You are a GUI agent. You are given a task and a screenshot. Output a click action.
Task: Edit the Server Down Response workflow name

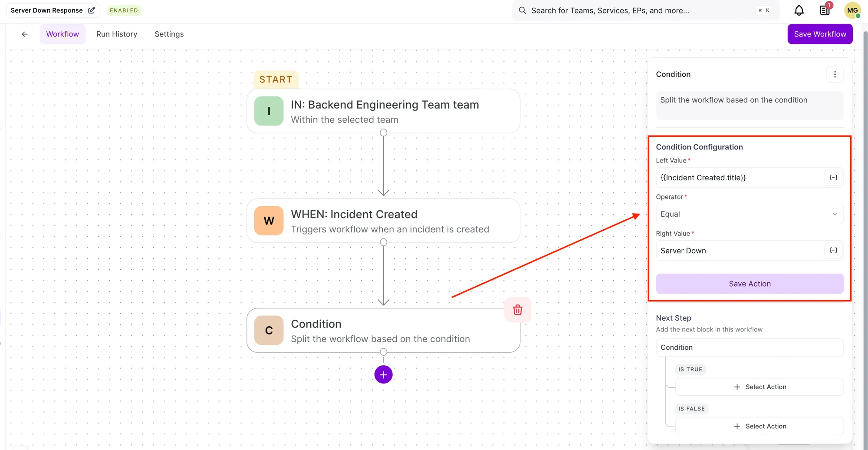92,10
